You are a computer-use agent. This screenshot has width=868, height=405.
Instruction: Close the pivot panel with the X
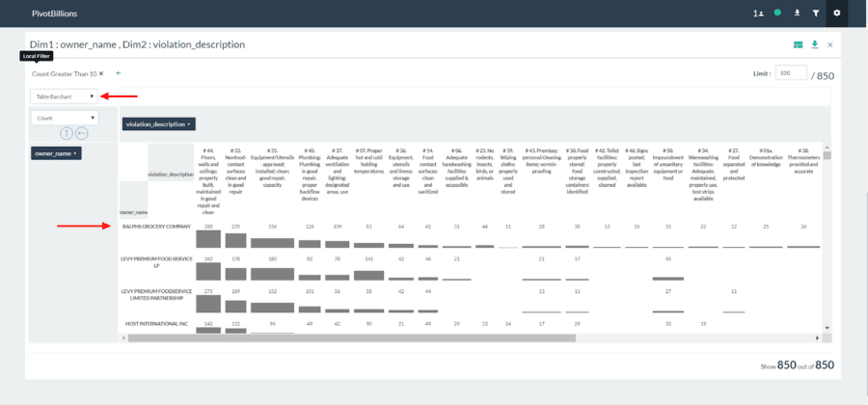(x=829, y=44)
